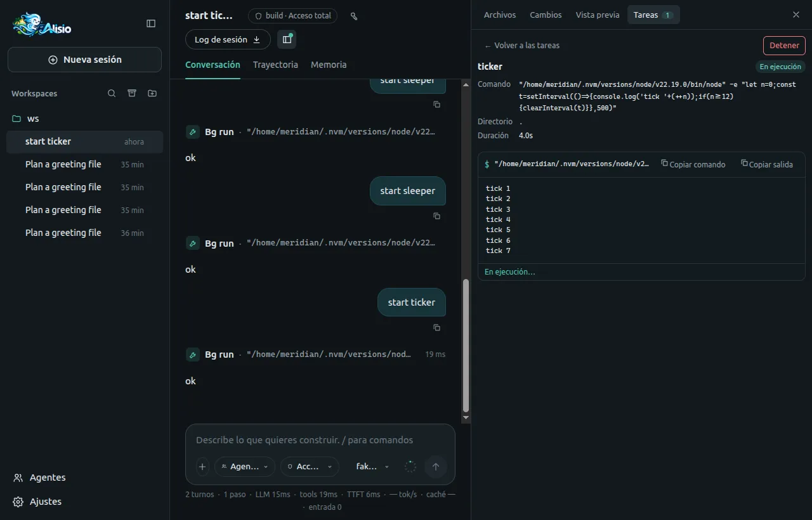Copy the first 'start sleeper' message
812x520 pixels.
pyautogui.click(x=436, y=105)
